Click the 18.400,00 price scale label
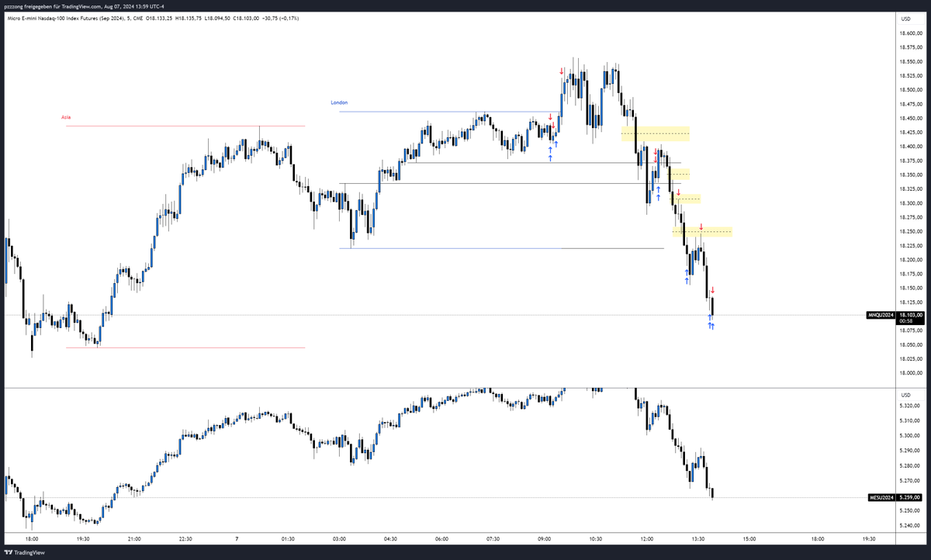 click(912, 146)
